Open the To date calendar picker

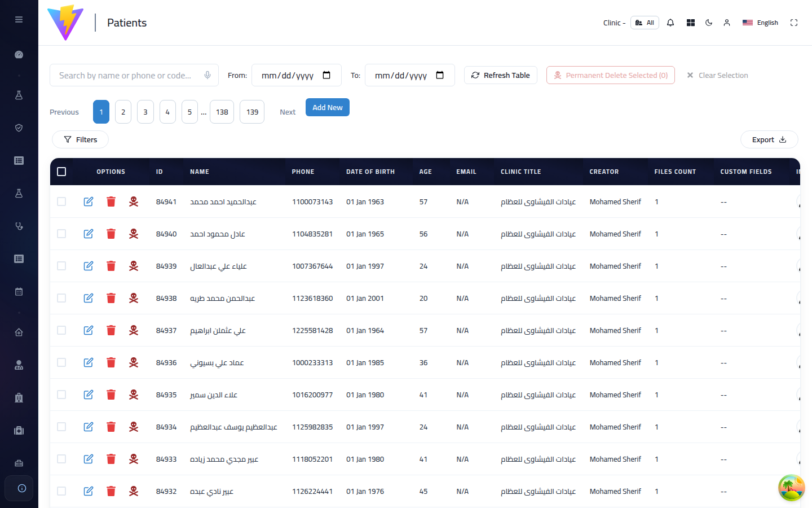coord(440,75)
